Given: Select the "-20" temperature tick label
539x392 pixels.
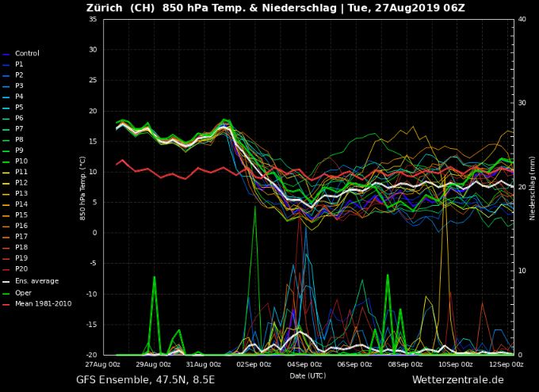Looking at the screenshot, I should [92, 356].
